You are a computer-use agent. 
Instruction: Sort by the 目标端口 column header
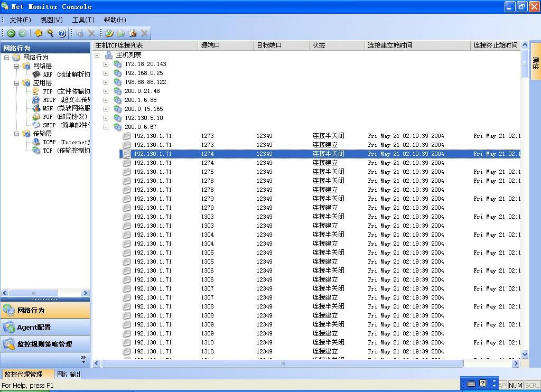[x=281, y=45]
